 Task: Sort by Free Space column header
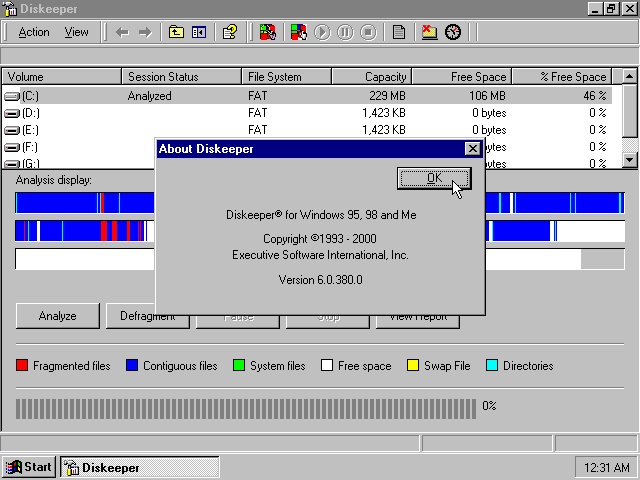coord(462,77)
